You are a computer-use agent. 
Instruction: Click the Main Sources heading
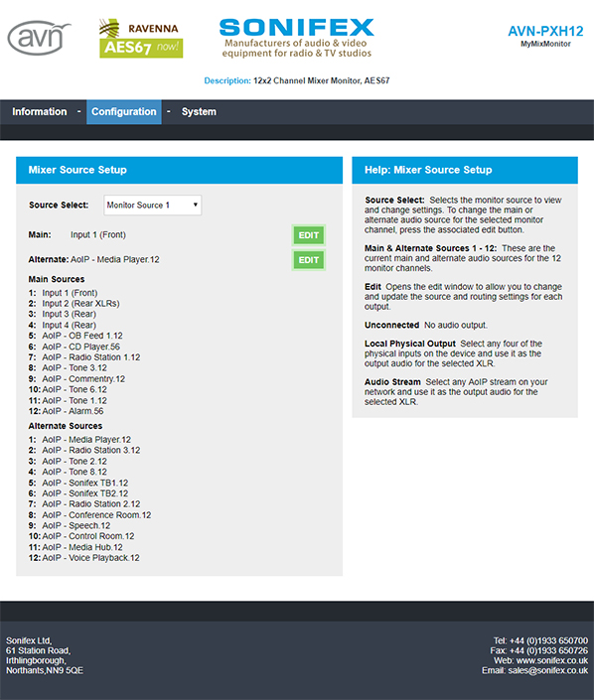click(x=57, y=279)
